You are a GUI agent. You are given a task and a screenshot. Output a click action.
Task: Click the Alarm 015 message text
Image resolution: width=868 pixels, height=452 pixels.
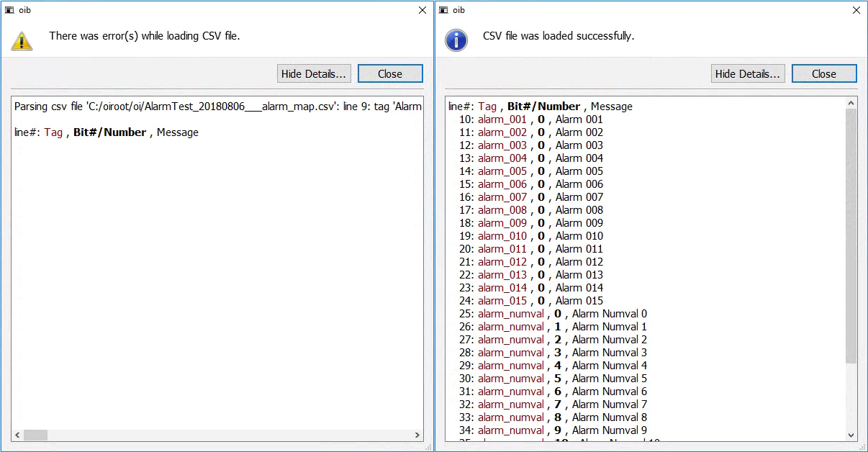tap(578, 300)
